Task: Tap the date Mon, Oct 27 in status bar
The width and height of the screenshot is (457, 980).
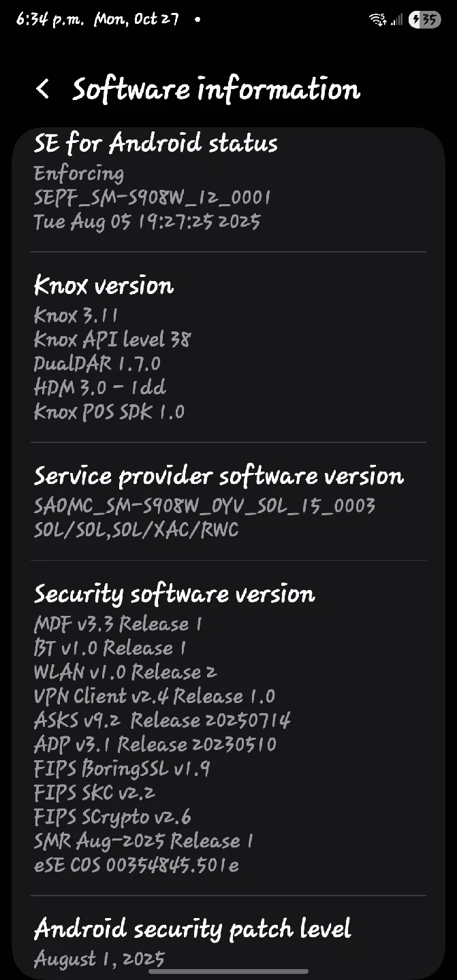Action: [136, 20]
